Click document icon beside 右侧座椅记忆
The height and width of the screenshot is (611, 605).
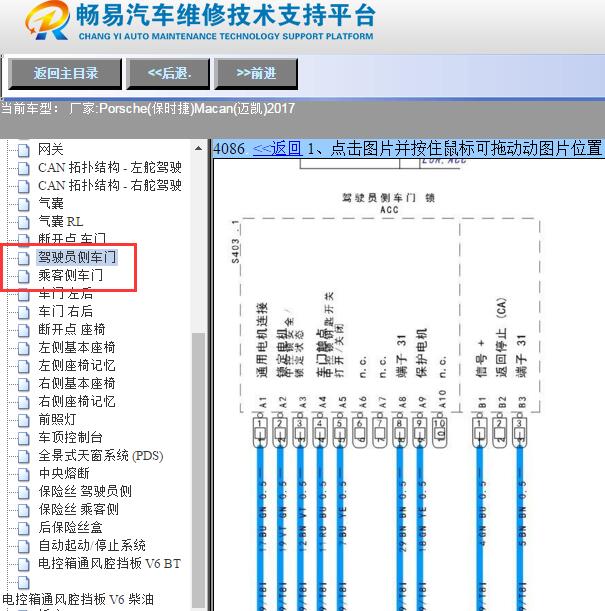(24, 402)
